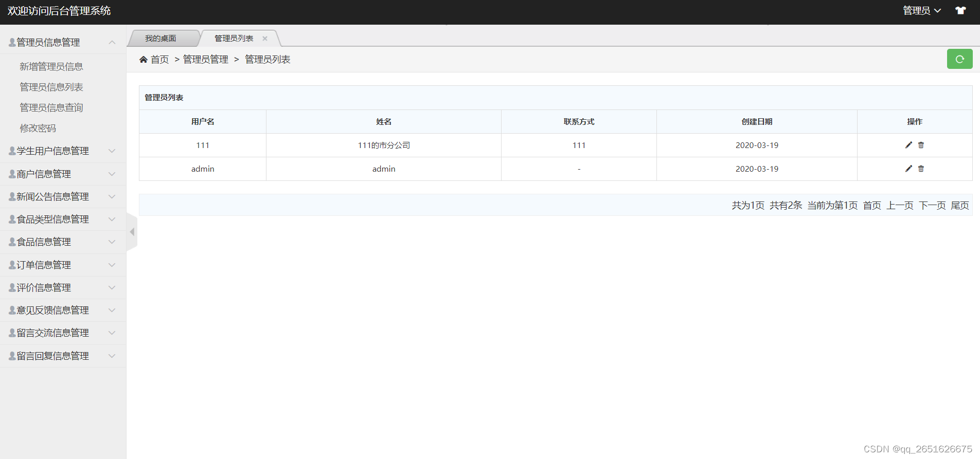
Task: Click the 创建日期 column header
Action: 757,122
